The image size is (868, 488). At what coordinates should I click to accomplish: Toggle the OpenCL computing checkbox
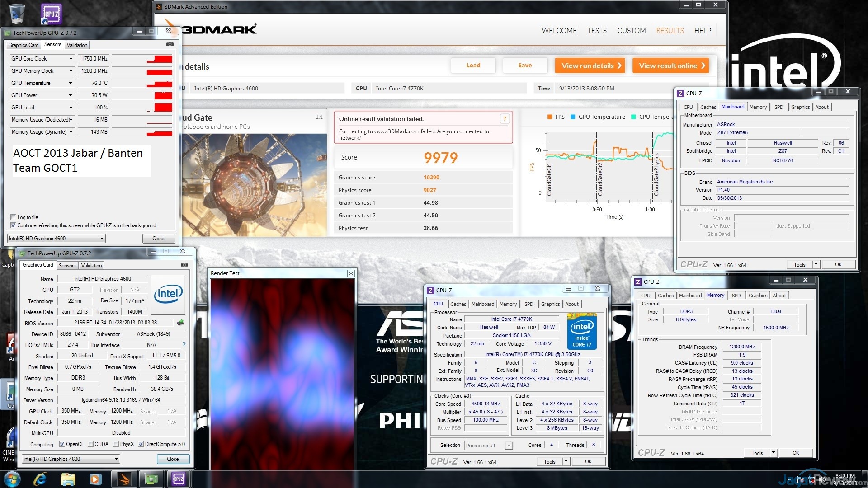[62, 444]
